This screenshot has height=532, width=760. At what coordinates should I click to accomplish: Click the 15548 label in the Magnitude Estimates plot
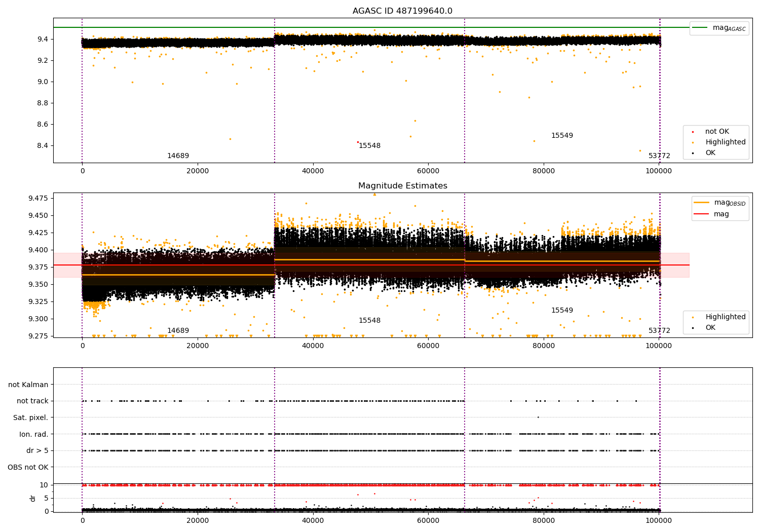(369, 321)
